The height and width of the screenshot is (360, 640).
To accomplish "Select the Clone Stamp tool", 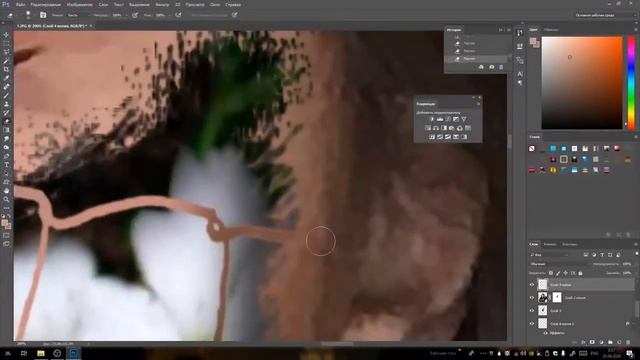I will [6, 104].
